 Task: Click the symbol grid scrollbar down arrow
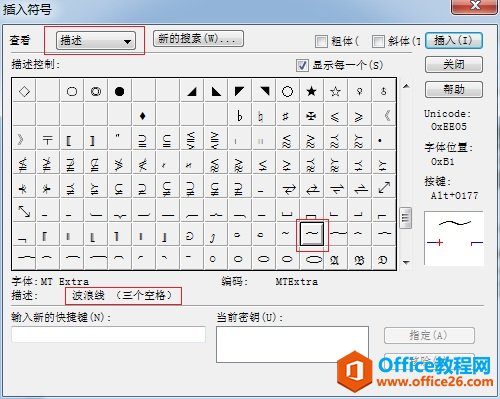(x=406, y=262)
